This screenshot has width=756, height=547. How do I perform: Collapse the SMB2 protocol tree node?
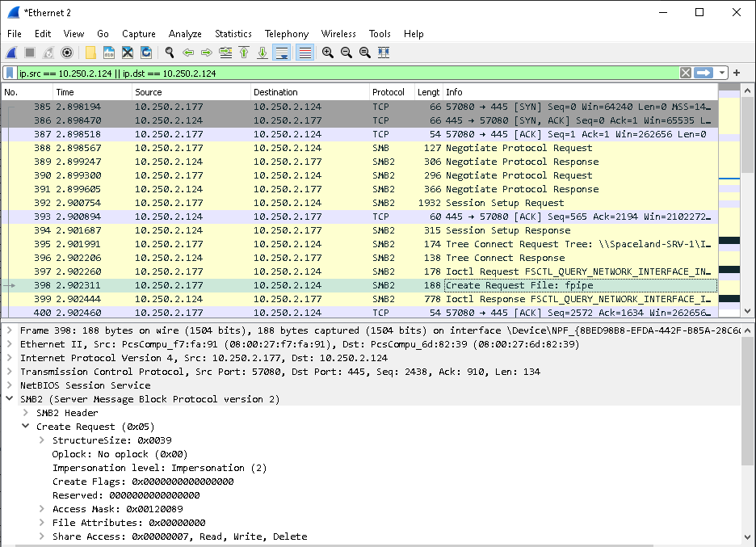click(9, 399)
